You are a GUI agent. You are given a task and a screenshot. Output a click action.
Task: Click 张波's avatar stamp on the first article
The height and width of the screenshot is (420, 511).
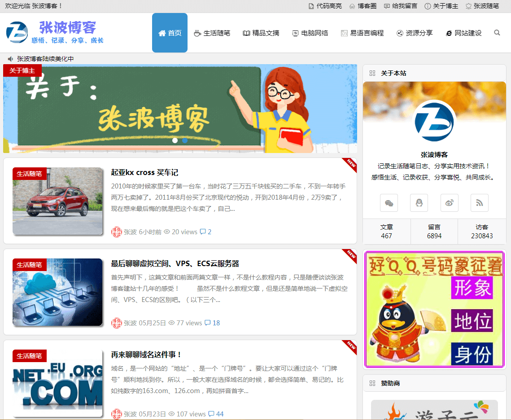[x=116, y=232]
